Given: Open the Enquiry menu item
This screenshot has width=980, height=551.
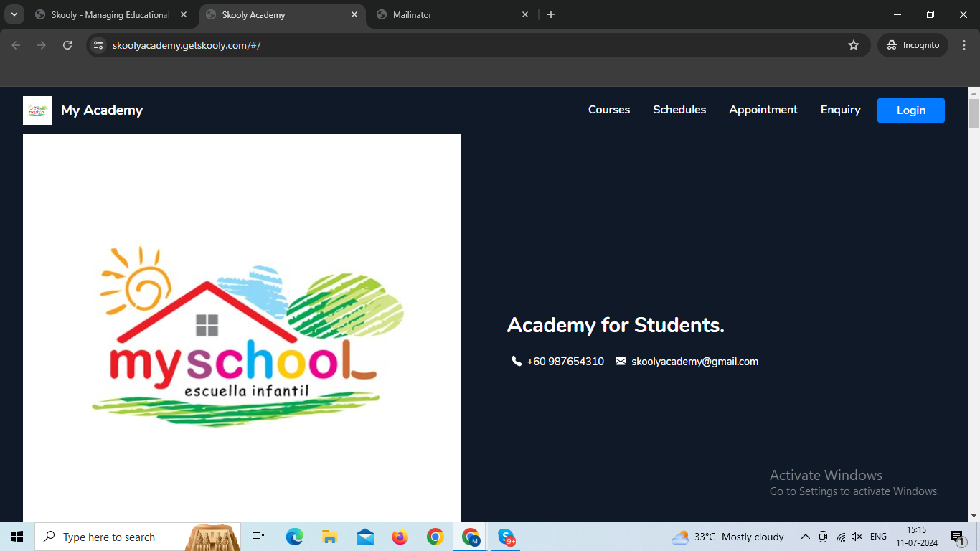Looking at the screenshot, I should (841, 110).
